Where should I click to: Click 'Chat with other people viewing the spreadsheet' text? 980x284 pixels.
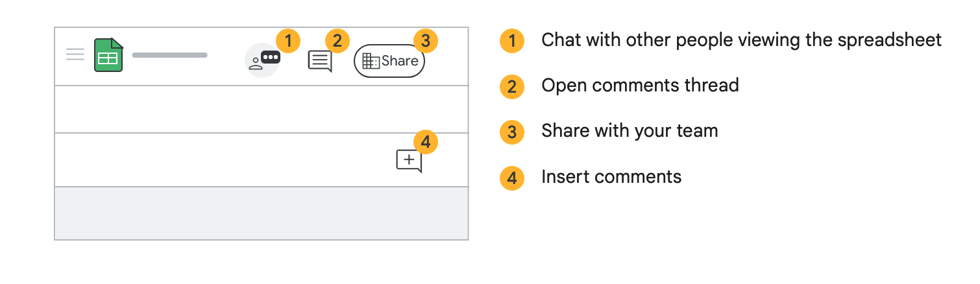741,40
